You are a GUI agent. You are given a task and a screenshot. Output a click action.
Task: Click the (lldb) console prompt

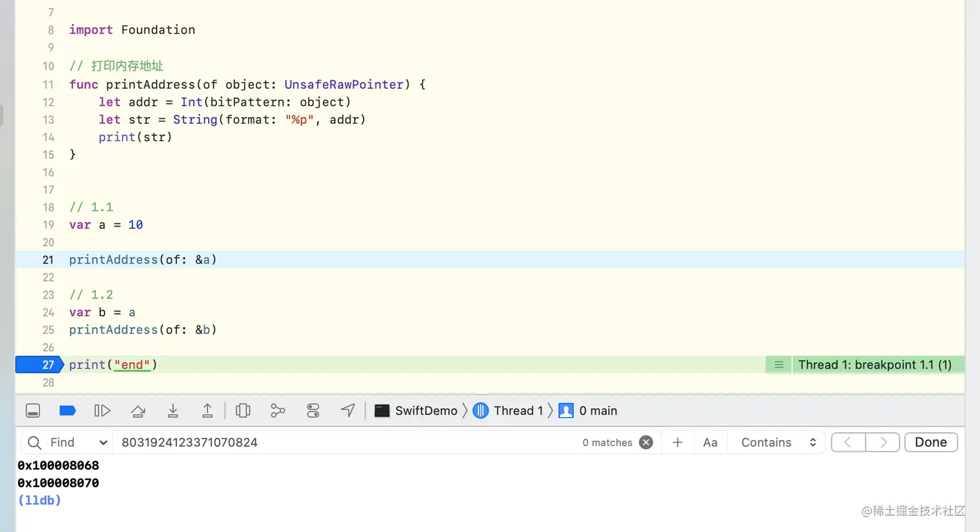tap(40, 500)
